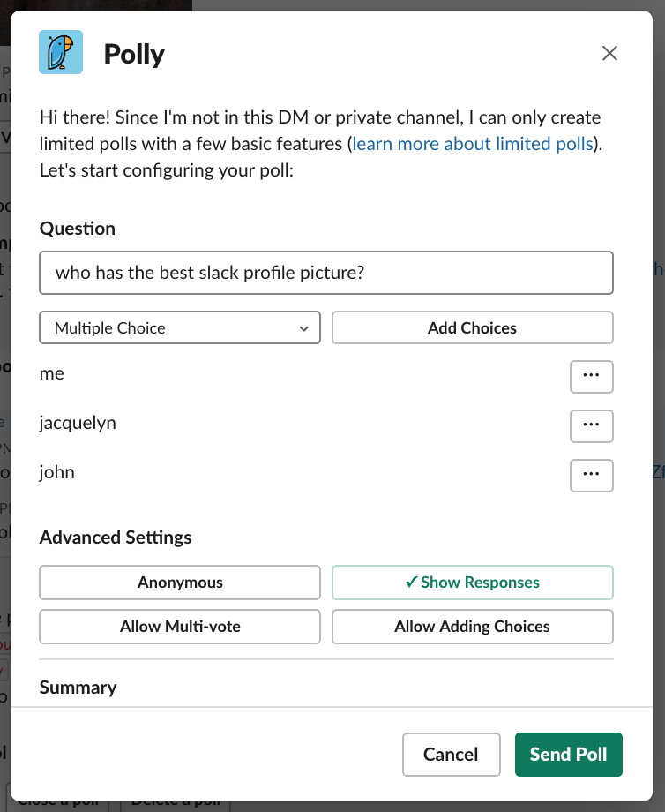
Task: Toggle the Anonymous setting
Action: tap(180, 583)
